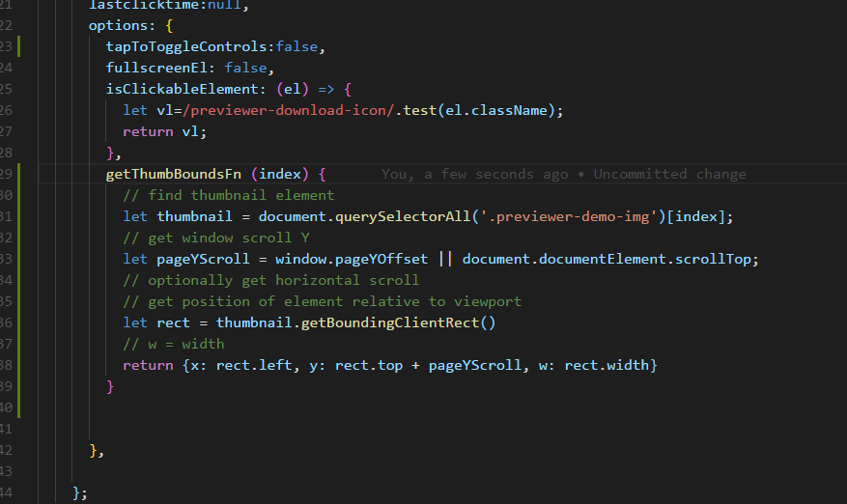Click the false value after fullscreenEl
The height and width of the screenshot is (504, 847).
(x=245, y=68)
